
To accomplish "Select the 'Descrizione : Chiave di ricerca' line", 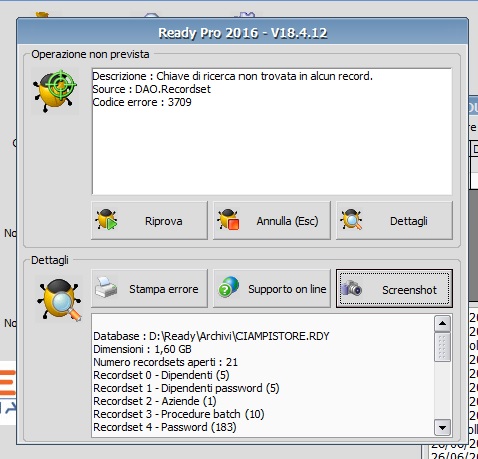I will pos(232,76).
